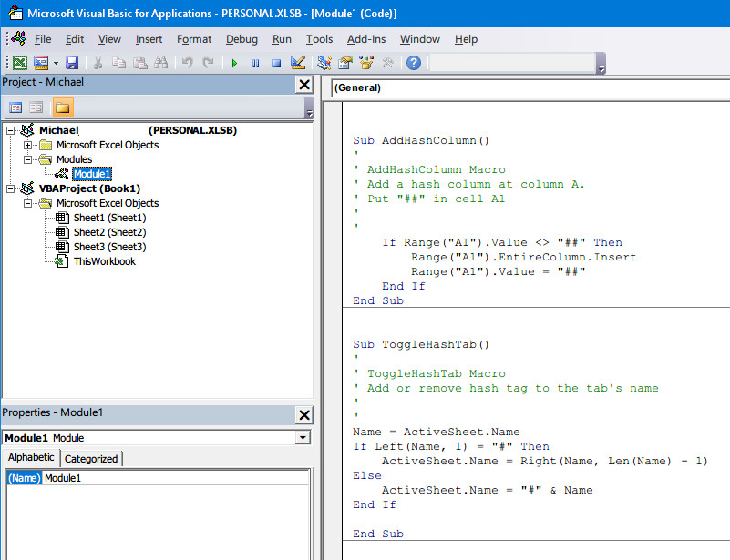Save the PERSONAL.XLSB project

(x=72, y=63)
